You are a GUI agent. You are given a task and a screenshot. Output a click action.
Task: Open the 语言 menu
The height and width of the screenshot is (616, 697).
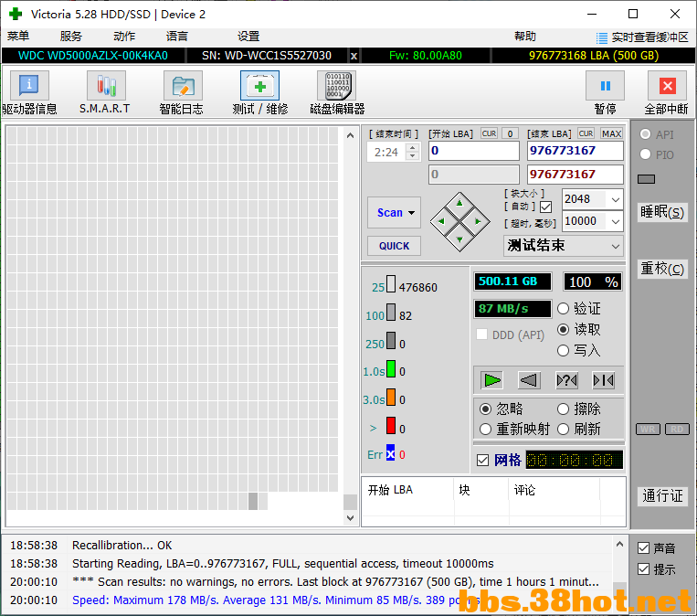[177, 37]
